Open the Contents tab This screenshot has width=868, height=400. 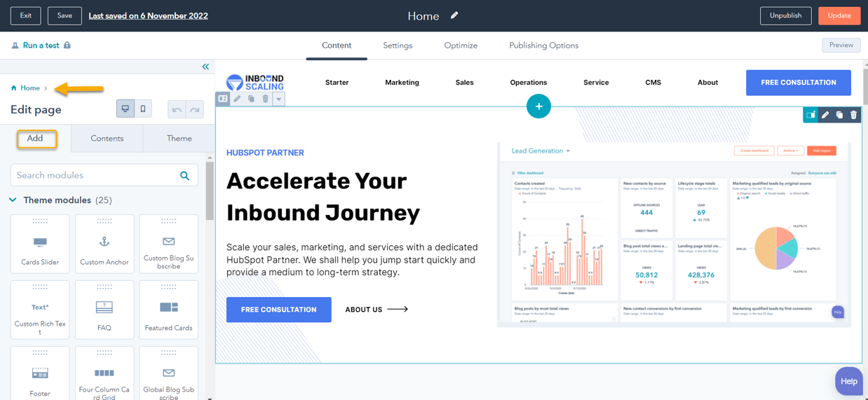click(107, 139)
